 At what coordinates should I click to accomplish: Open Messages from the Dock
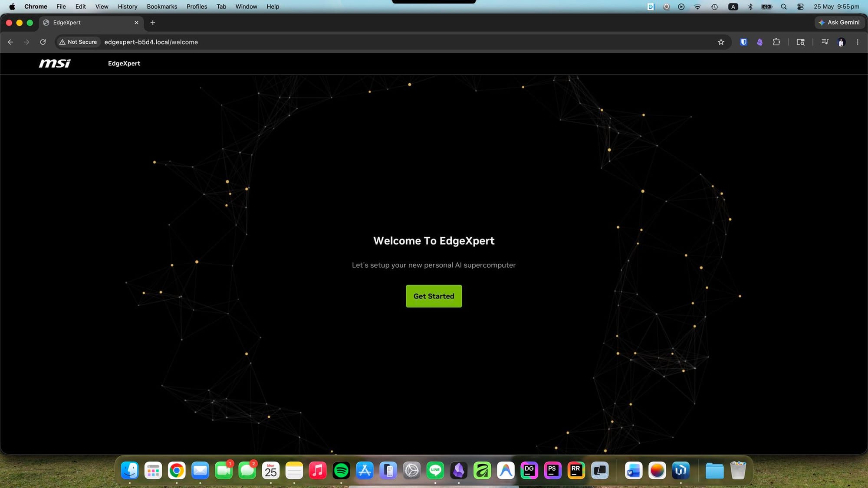point(247,470)
